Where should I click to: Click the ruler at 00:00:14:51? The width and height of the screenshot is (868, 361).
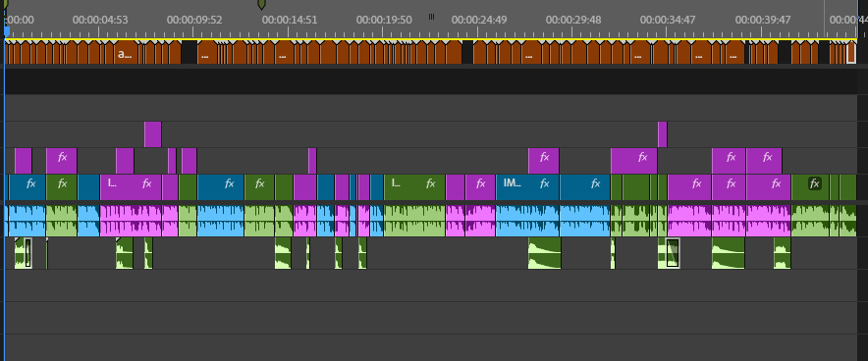tap(290, 20)
